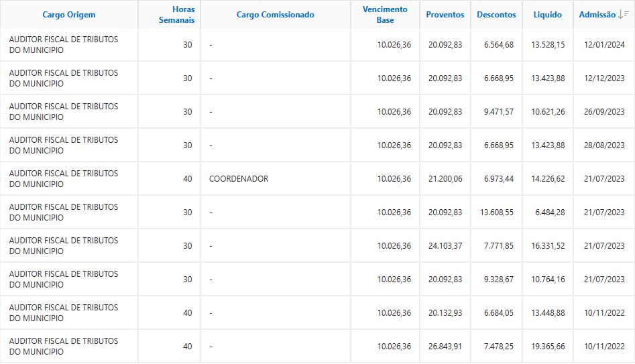Click the descending sort icon beside Admissão

(x=624, y=15)
